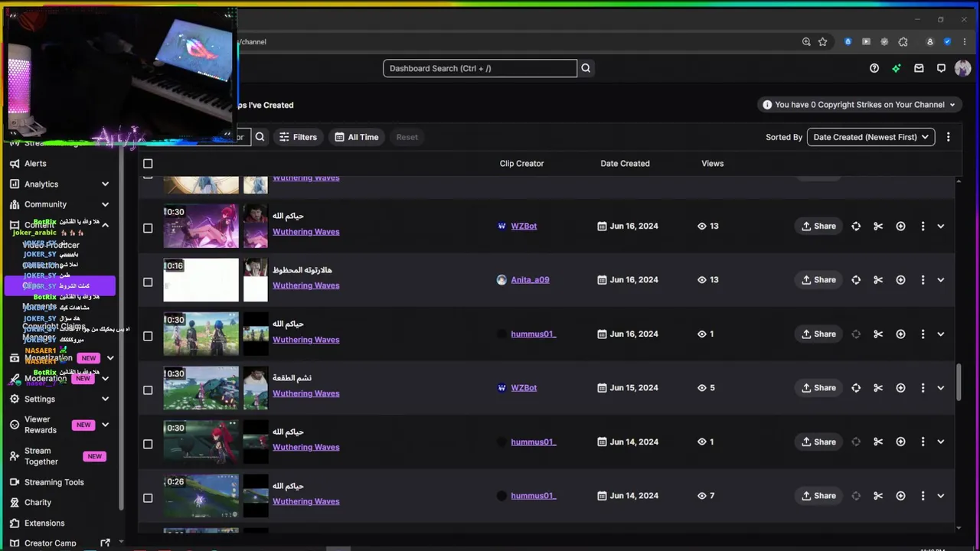This screenshot has height=551, width=980.
Task: Tick the select-all checkbox in table header
Action: pos(148,164)
